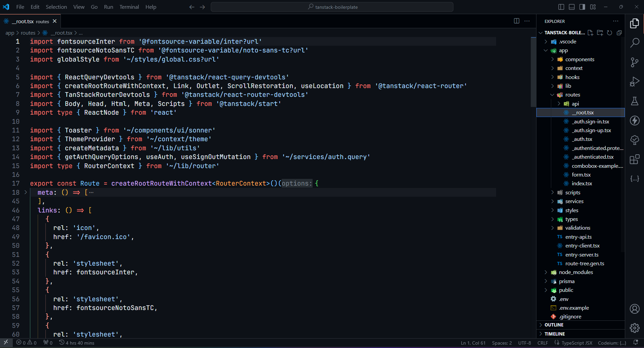Click the errors and warnings indicator
Image resolution: width=644 pixels, height=348 pixels.
pos(26,343)
